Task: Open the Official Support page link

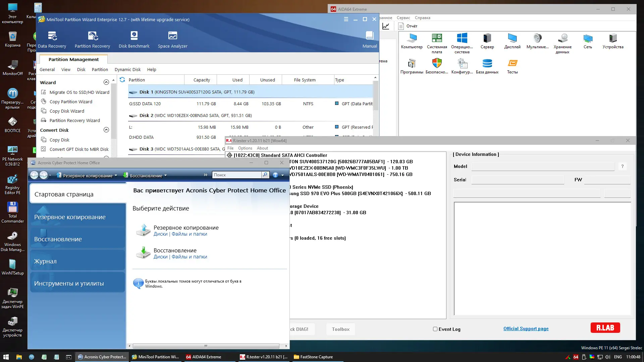Action: (x=526, y=328)
